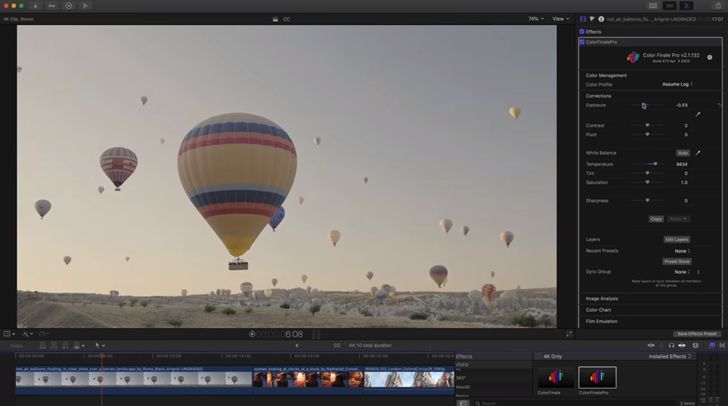Screen dimensions: 728x406
Task: Open the keyword editor key icon
Action: tap(52, 6)
